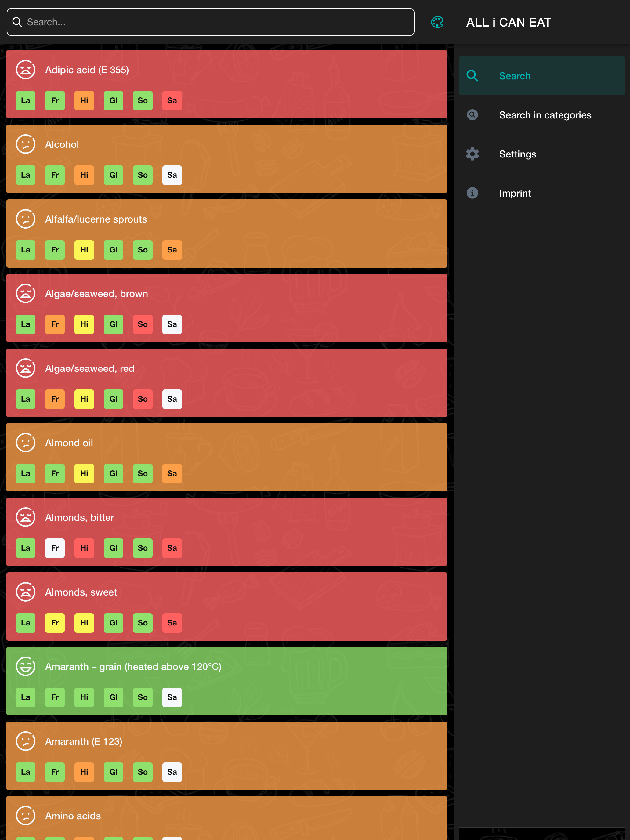The image size is (630, 840).
Task: Open the Almonds, sweet entry
Action: point(227,606)
